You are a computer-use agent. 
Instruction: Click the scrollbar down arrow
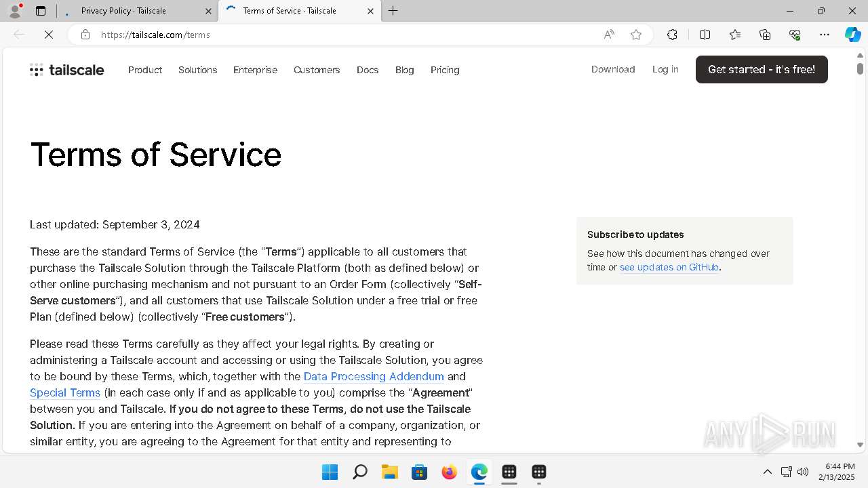click(860, 445)
